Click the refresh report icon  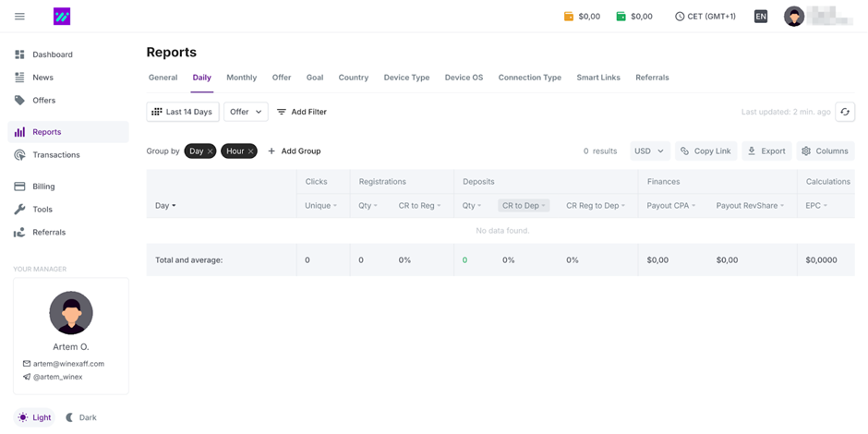(844, 112)
